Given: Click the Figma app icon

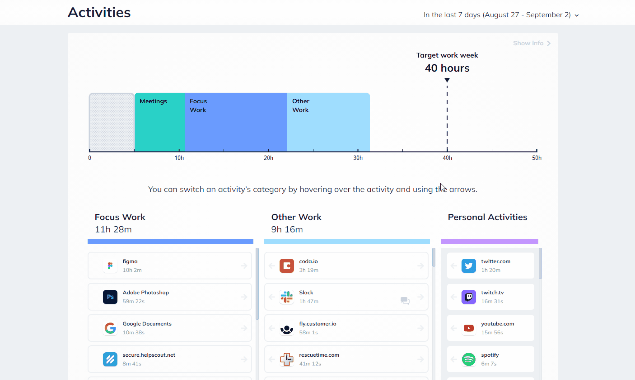Looking at the screenshot, I should tap(110, 266).
